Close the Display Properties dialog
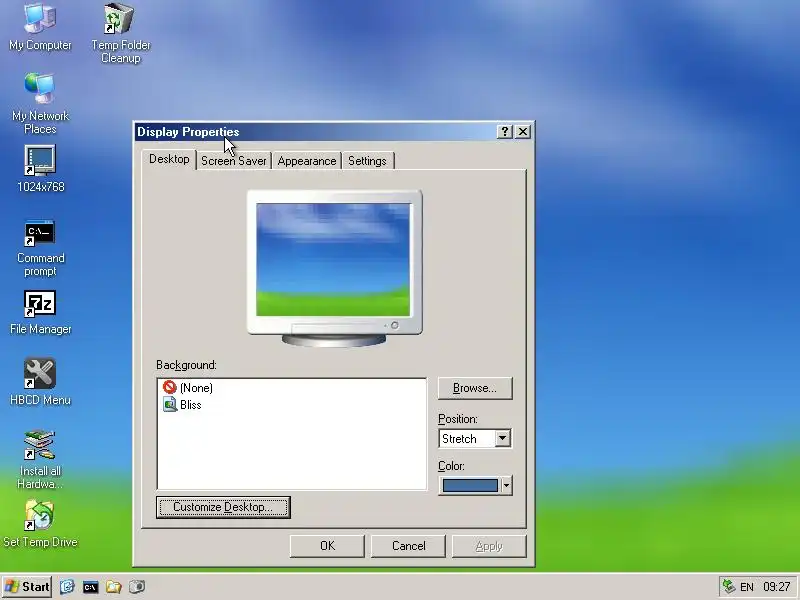Viewport: 800px width, 600px height. pos(523,132)
